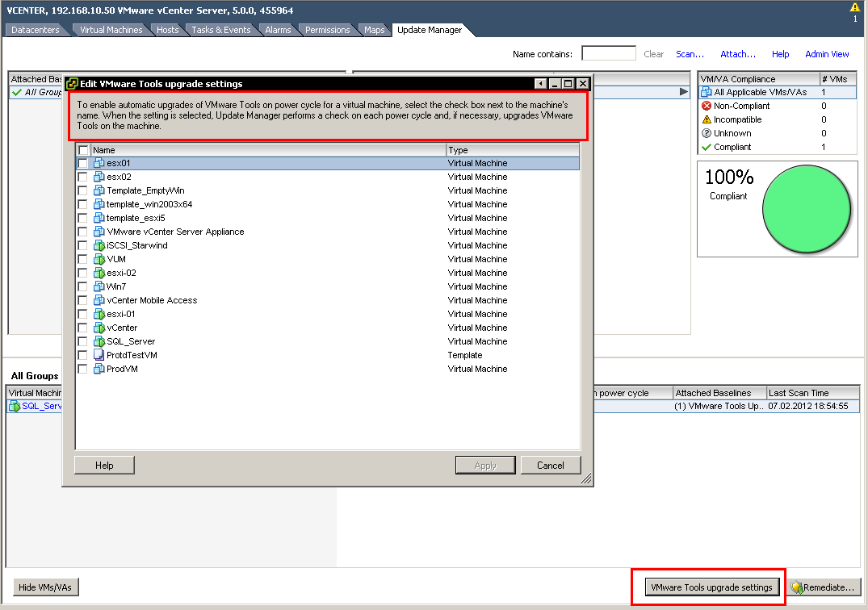Click inside the Name contains field
Screen dimensions: 868x610
tap(608, 52)
